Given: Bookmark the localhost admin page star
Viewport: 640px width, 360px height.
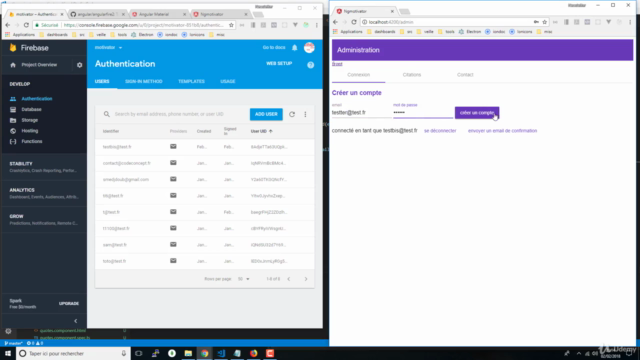Looking at the screenshot, I should coord(544,22).
